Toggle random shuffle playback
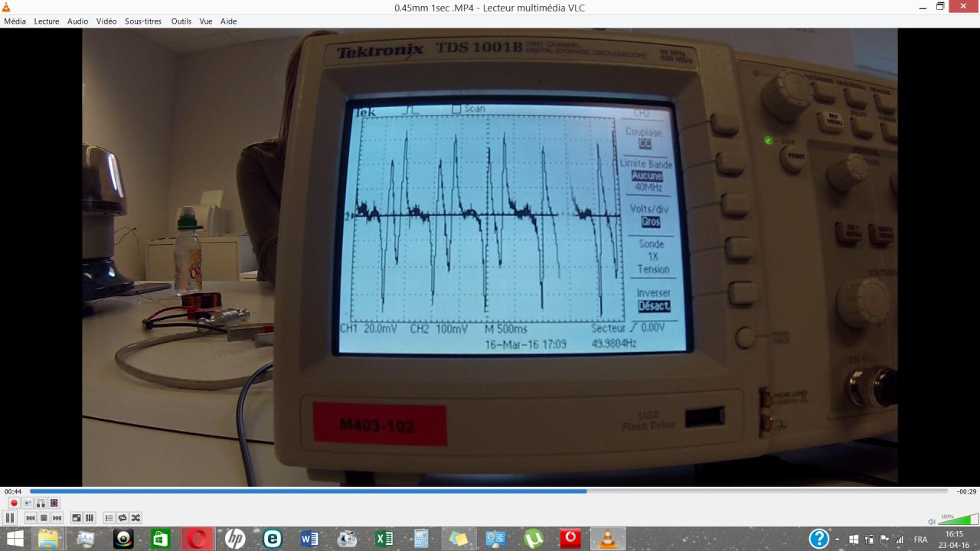The image size is (980, 551). [136, 518]
